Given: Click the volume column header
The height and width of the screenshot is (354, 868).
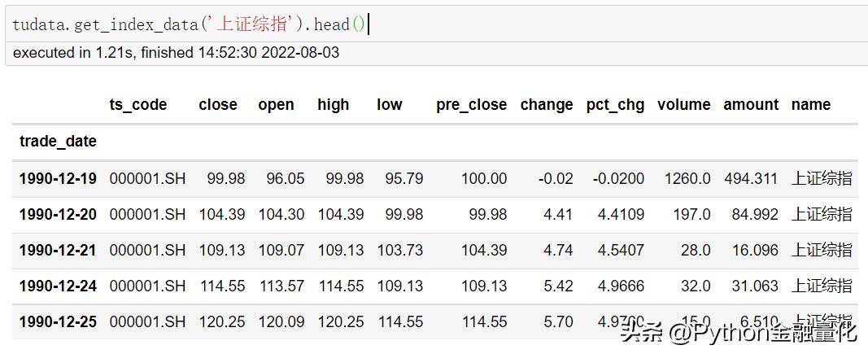Looking at the screenshot, I should (x=684, y=105).
